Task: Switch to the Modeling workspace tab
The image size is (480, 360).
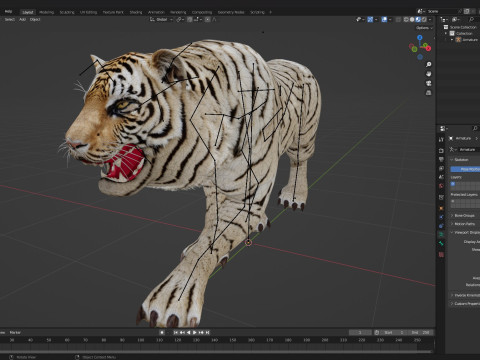Action: (x=46, y=12)
